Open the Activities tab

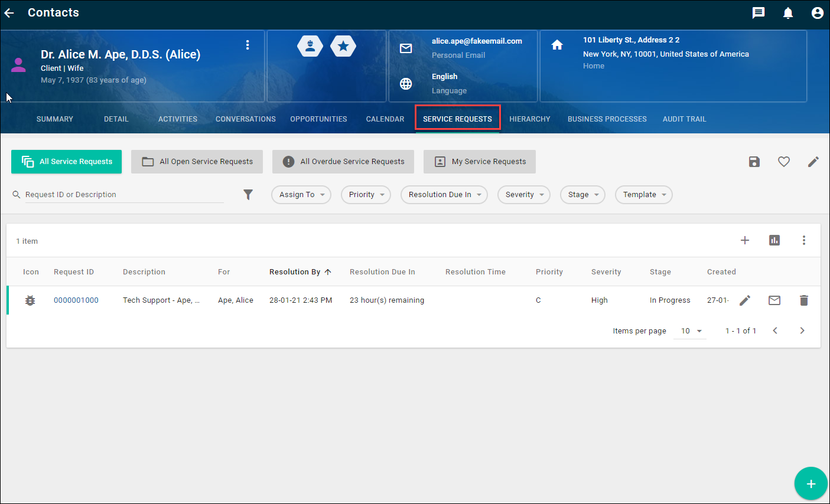point(178,119)
